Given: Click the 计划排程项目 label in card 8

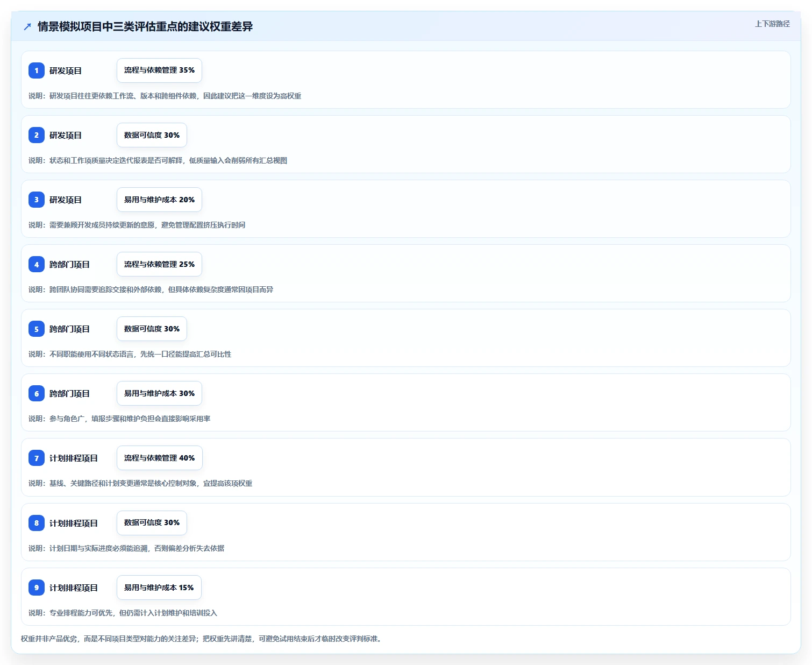Looking at the screenshot, I should (74, 523).
